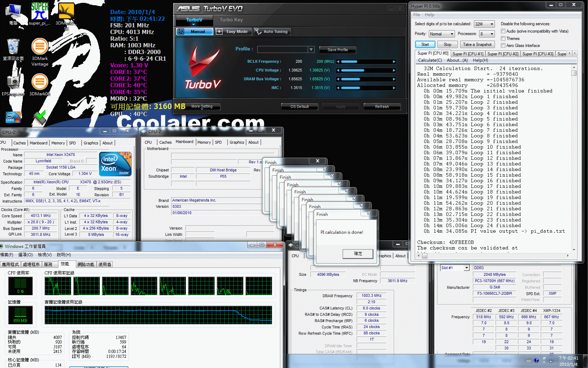Click Apply button in TurboV
588x368 pixels.
(341, 107)
